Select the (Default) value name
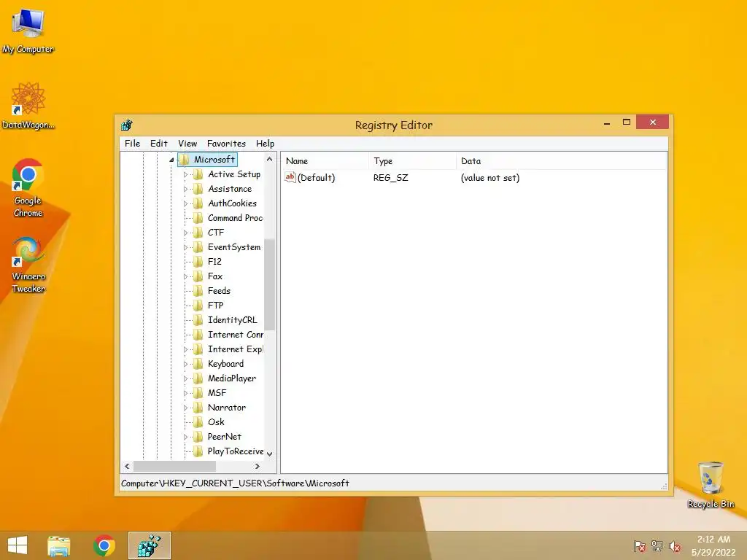747x560 pixels. 317,178
